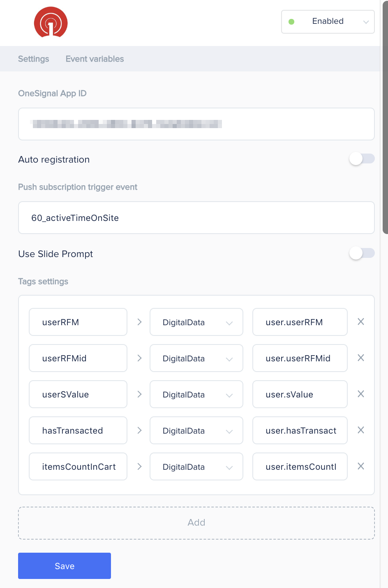Remove the userRFM tag row

361,322
